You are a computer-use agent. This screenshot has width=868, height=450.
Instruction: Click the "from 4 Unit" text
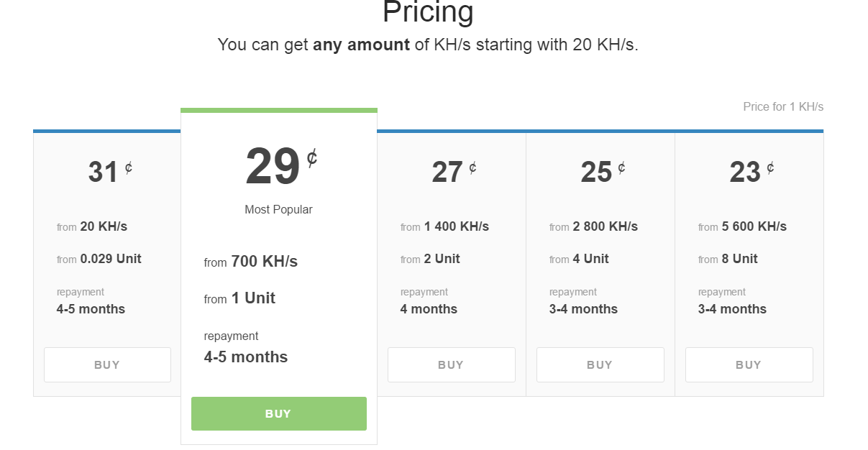coord(579,259)
